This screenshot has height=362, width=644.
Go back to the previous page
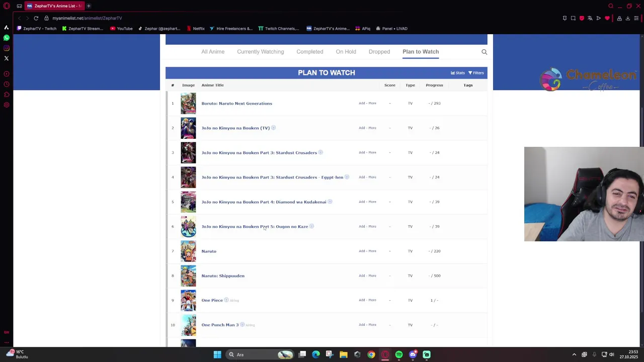point(20,18)
